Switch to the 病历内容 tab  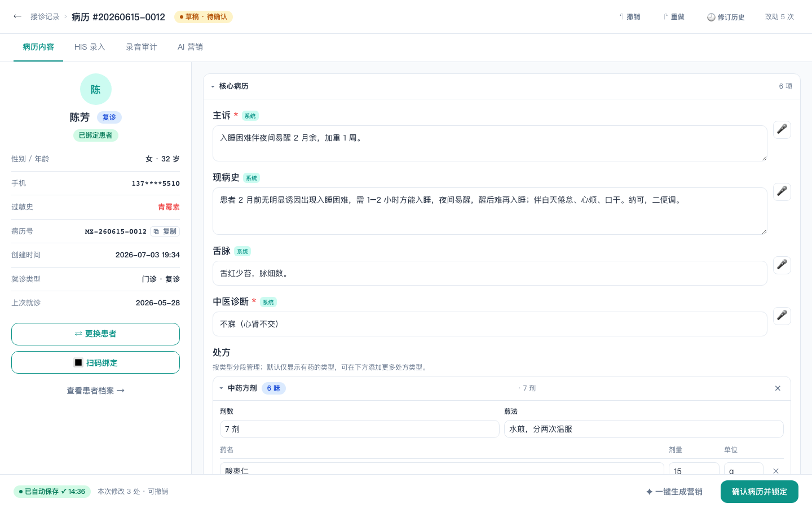point(38,47)
